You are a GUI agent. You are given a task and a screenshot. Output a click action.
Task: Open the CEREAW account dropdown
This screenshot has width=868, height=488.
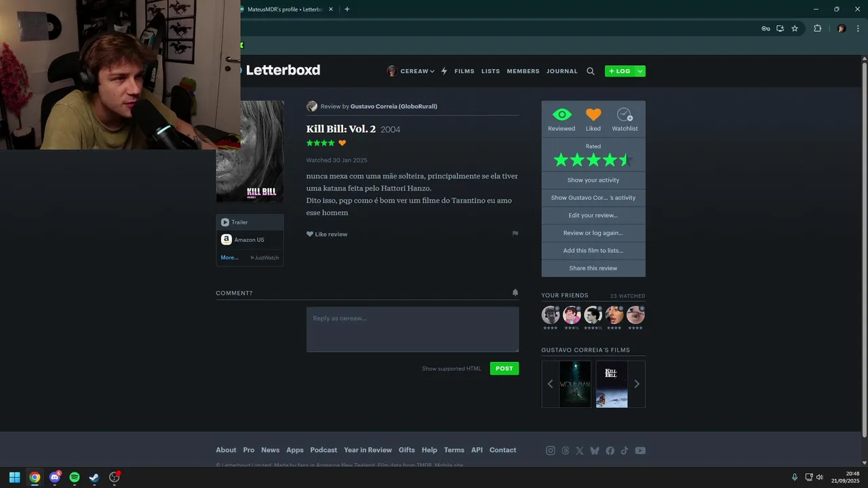(x=411, y=71)
